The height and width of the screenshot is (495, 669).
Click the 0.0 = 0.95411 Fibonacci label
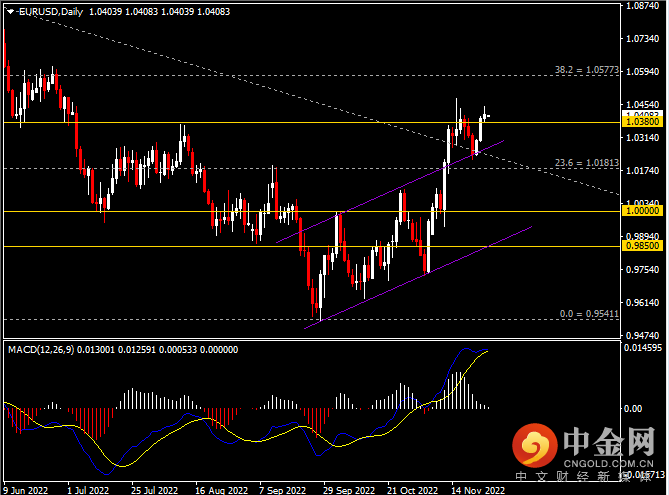tap(589, 314)
